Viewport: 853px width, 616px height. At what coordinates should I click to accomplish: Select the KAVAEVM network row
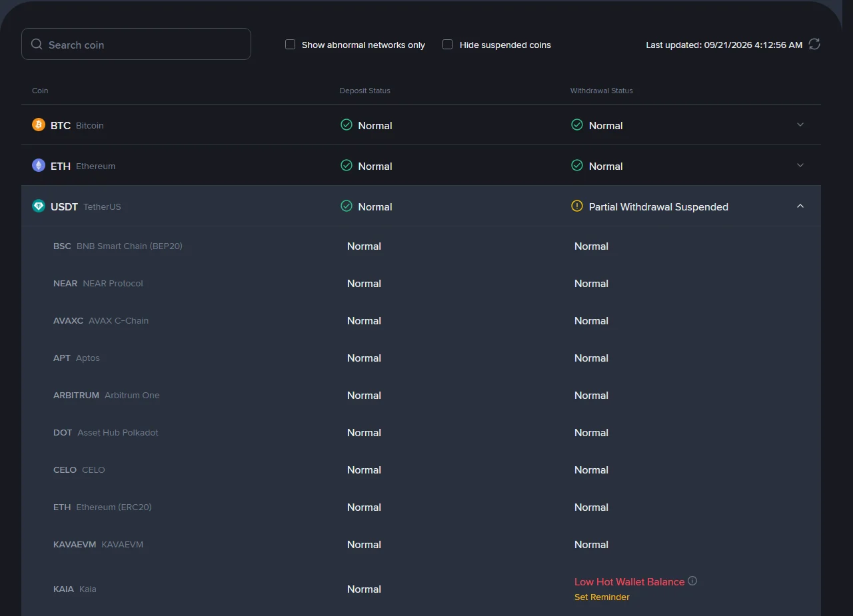(x=421, y=545)
